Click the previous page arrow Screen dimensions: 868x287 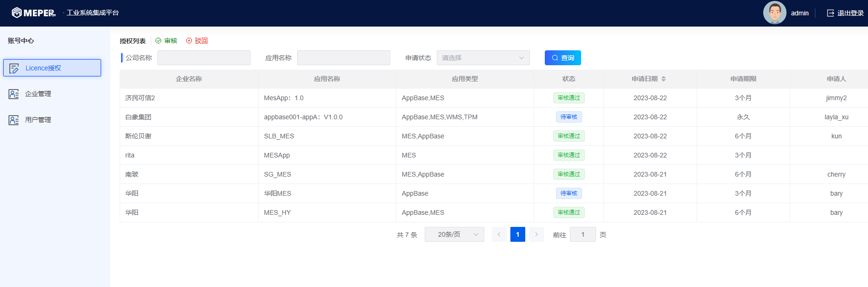(499, 234)
